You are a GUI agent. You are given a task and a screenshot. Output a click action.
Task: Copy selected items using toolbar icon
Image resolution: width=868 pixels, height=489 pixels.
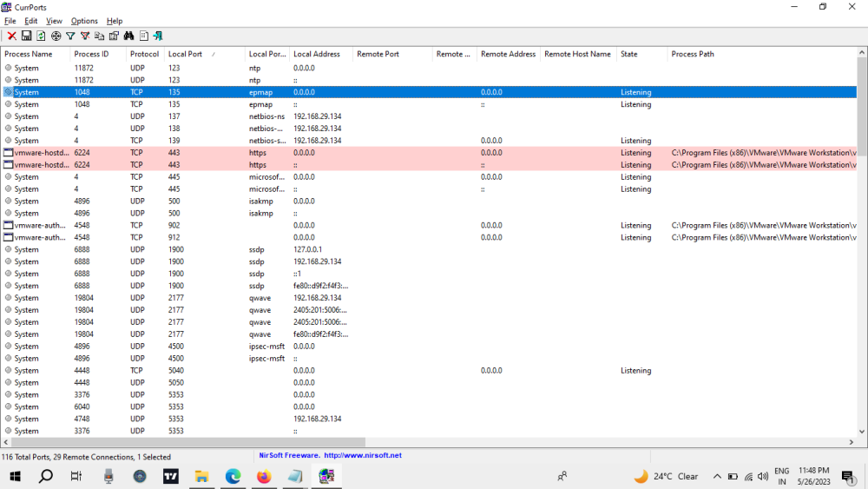[x=99, y=36]
